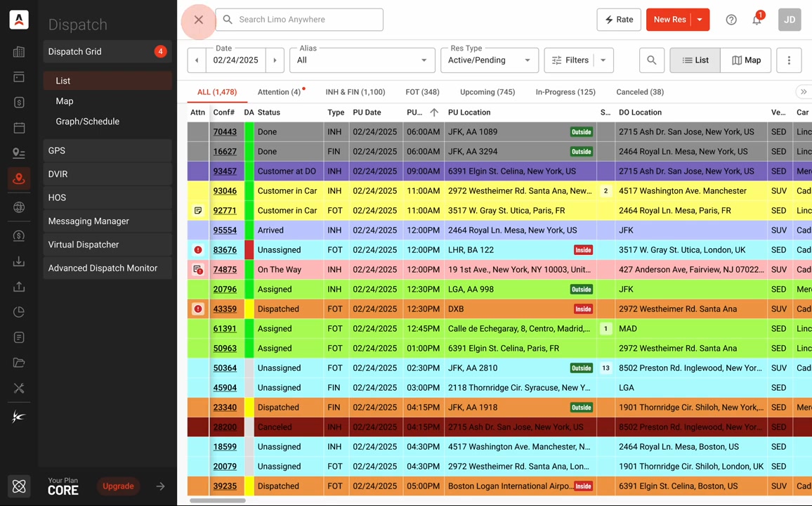Open GPS menu item
The height and width of the screenshot is (506, 812).
coord(107,150)
